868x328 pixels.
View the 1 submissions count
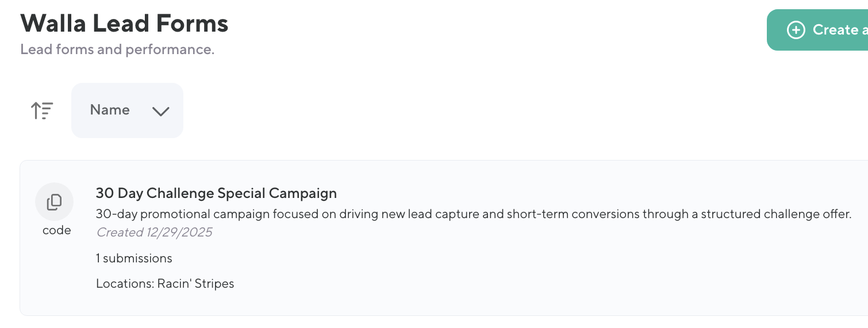coord(134,258)
